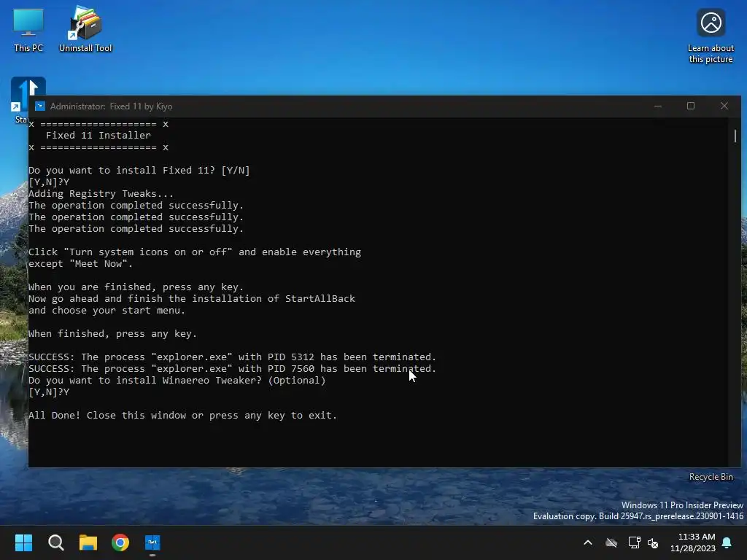The width and height of the screenshot is (747, 560).
Task: Open Google Chrome from the taskbar
Action: click(x=120, y=542)
